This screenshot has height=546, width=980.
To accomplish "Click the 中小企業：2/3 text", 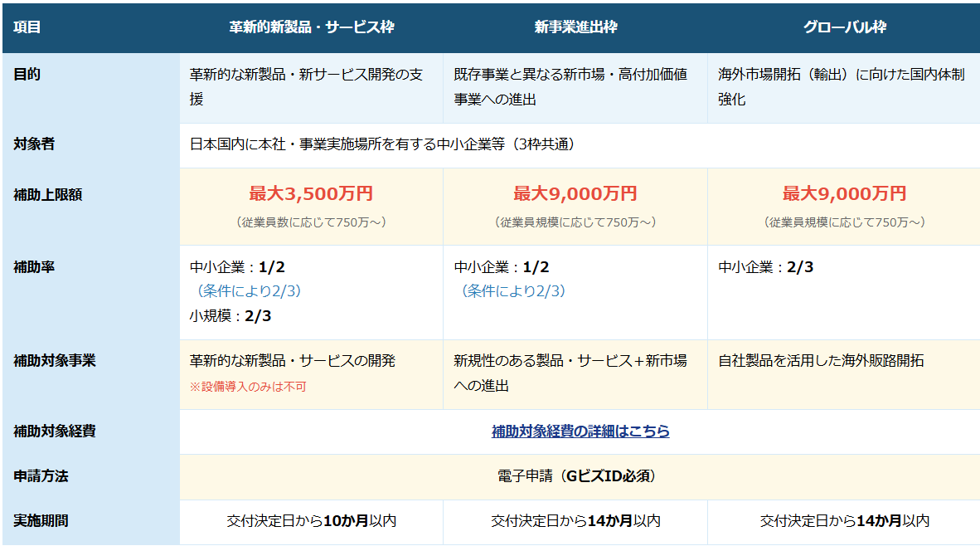I will 765,267.
